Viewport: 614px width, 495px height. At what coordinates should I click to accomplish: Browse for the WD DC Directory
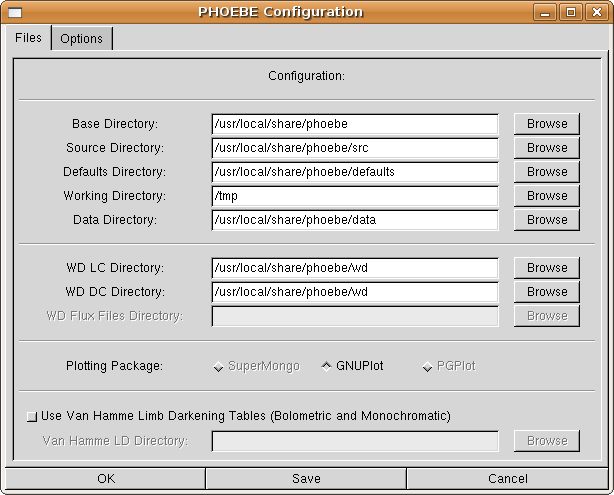(547, 292)
